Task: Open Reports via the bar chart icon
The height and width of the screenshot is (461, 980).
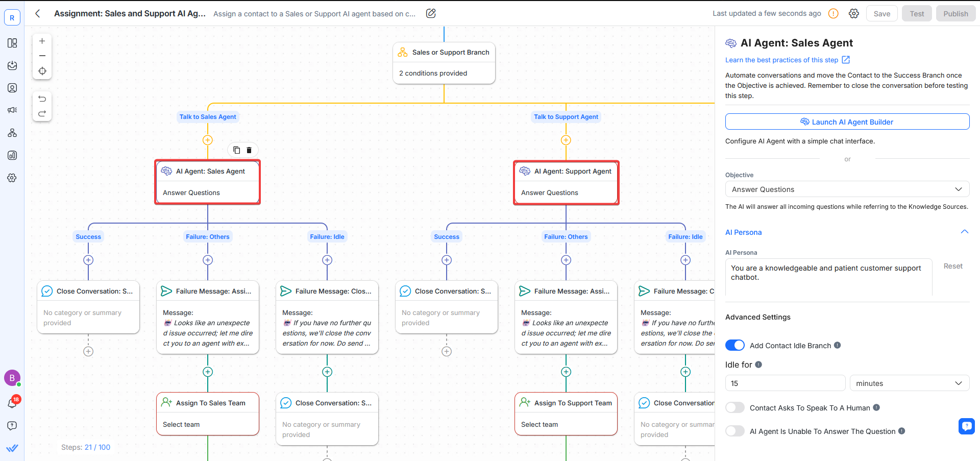Action: pyautogui.click(x=12, y=155)
